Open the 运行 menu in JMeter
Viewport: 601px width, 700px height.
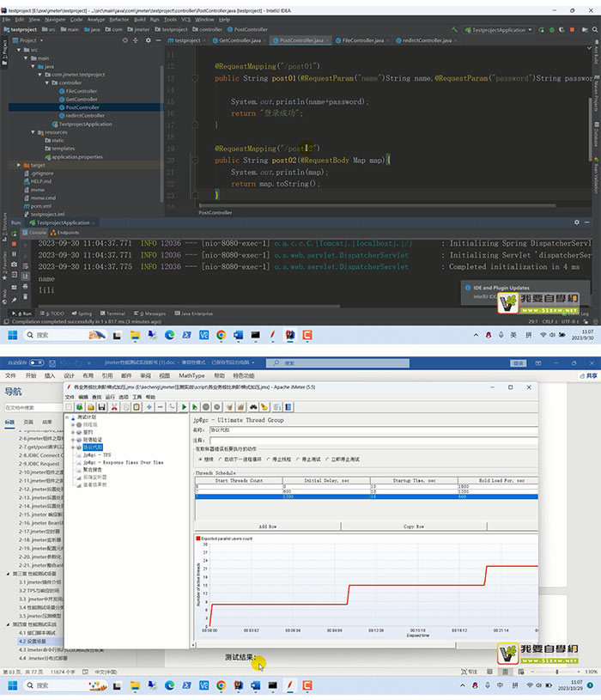[x=110, y=397]
